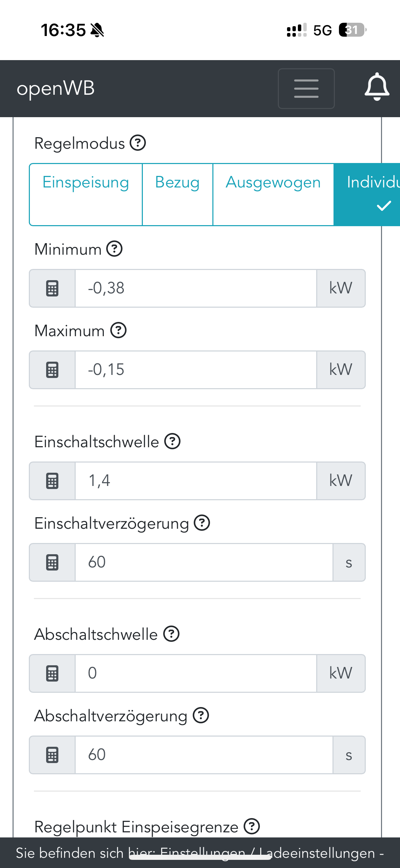
Task: Open help icon for Einschaltverzögerung
Action: click(202, 523)
